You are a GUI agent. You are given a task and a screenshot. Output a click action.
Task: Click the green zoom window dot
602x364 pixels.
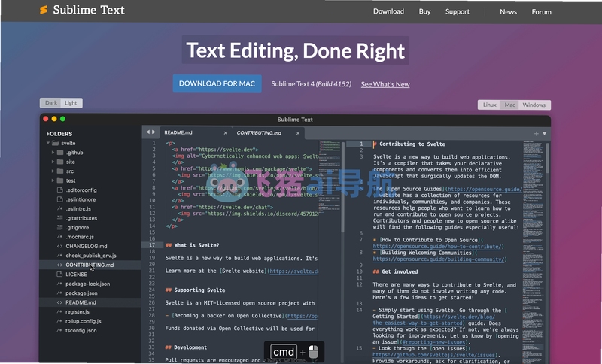(x=62, y=119)
